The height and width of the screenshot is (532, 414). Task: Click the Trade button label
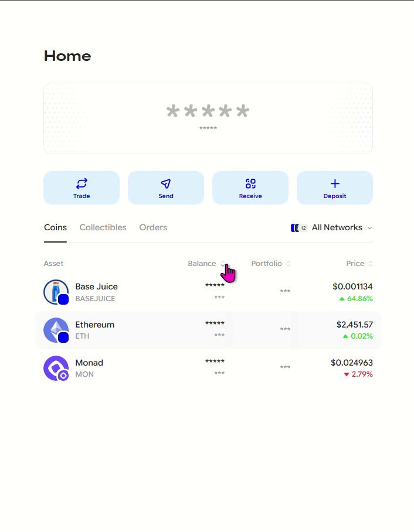tap(82, 196)
